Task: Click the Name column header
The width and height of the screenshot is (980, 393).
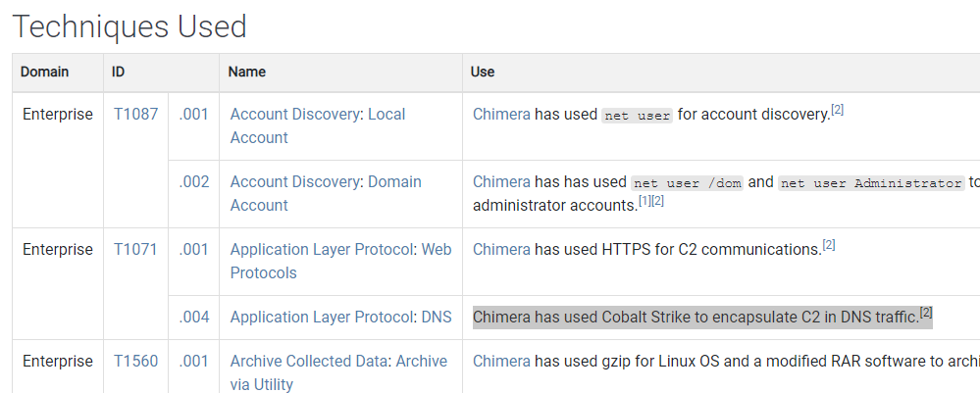Action: (247, 72)
